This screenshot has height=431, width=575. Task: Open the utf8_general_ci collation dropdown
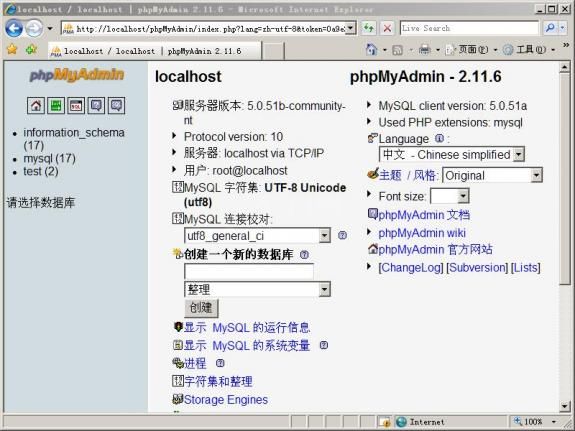click(x=324, y=235)
